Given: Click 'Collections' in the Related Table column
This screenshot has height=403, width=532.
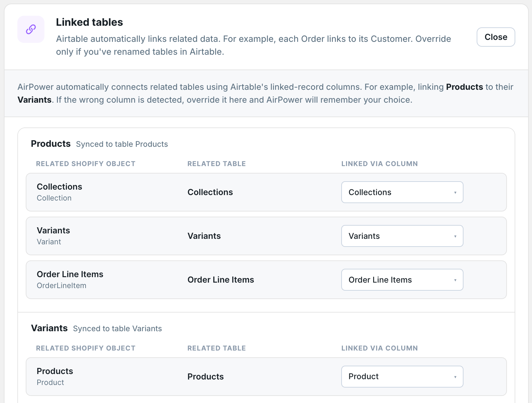Looking at the screenshot, I should point(210,192).
